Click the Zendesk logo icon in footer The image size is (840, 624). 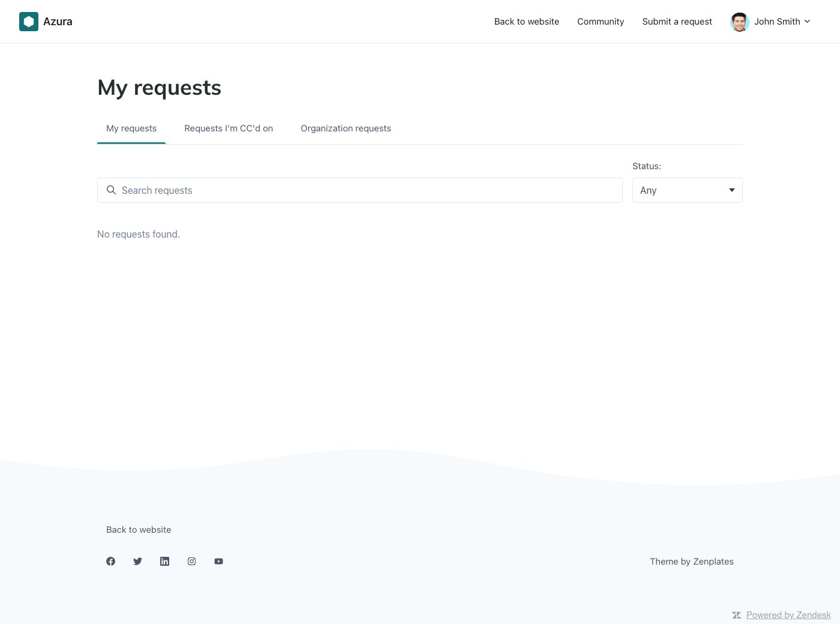[736, 615]
